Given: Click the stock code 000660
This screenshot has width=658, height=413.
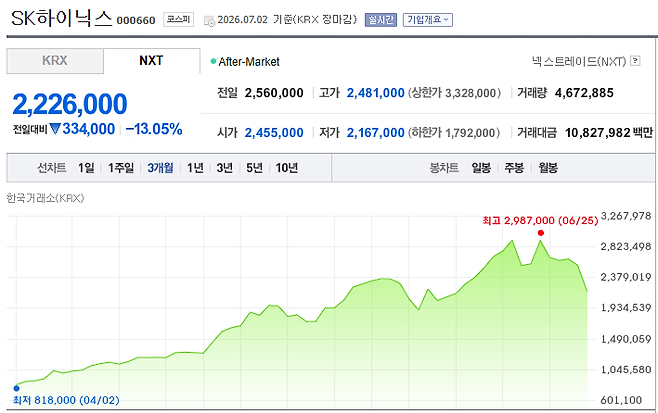Looking at the screenshot, I should [x=136, y=20].
